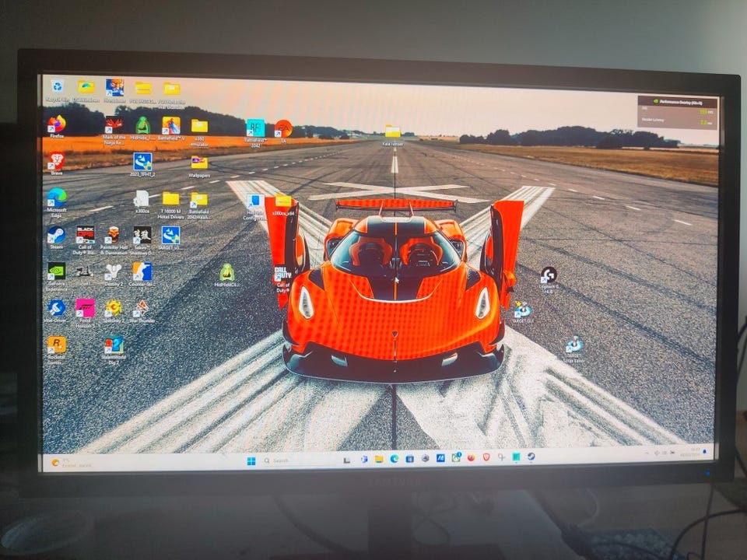Open the Steam desktop shortcut
This screenshot has height=560, width=747.
click(x=57, y=236)
